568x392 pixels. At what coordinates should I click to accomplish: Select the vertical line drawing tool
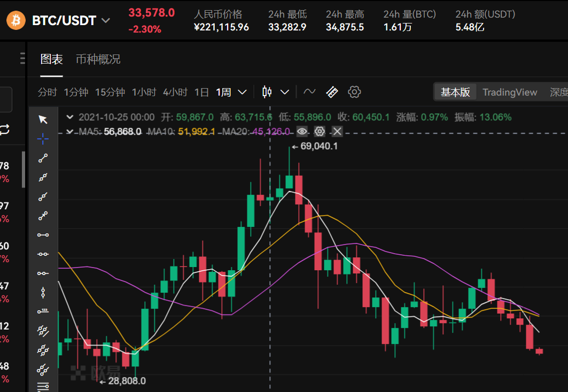click(x=43, y=292)
